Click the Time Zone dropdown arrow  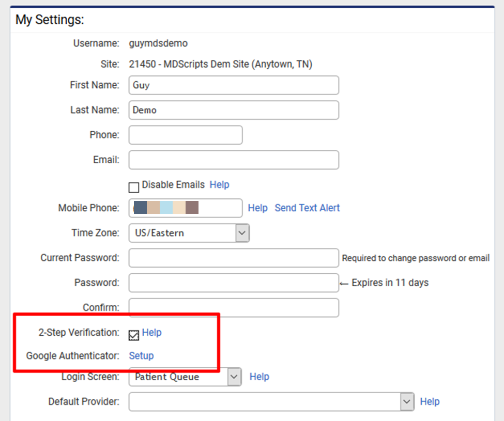pos(241,232)
